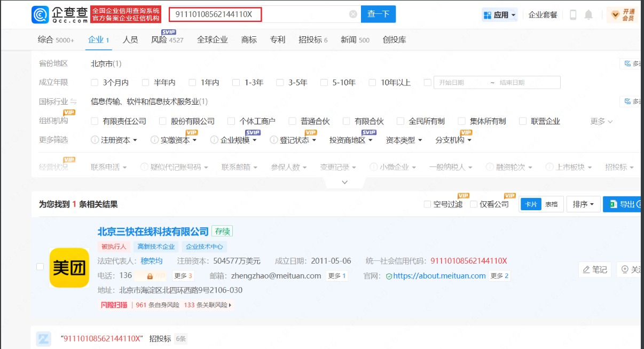This screenshot has width=644, height=349.
Task: Switch to the 综合 tab
Action: (x=56, y=40)
